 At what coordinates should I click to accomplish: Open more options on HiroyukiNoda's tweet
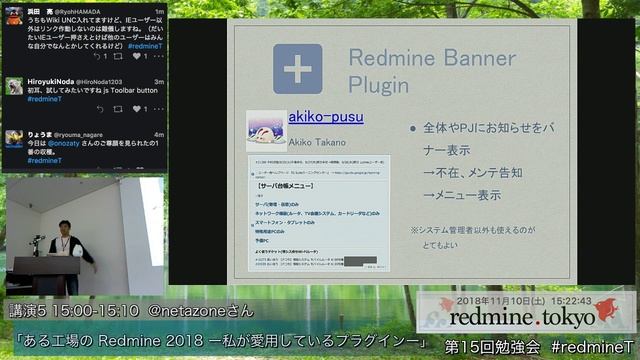click(158, 109)
